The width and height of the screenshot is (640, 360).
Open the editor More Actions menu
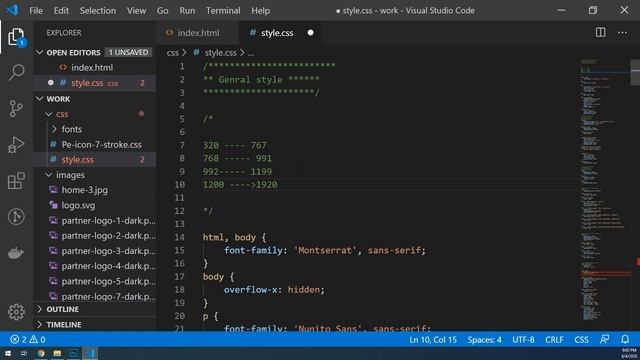[x=622, y=32]
